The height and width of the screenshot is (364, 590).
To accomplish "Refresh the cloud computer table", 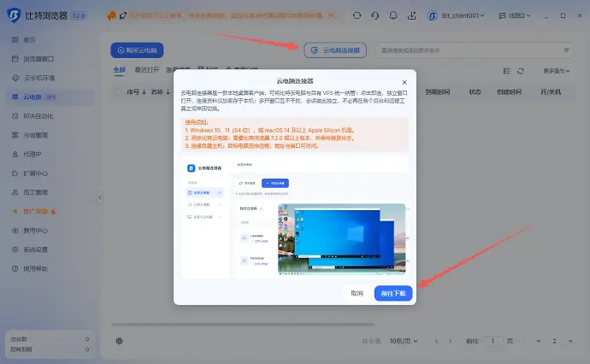I will click(521, 71).
